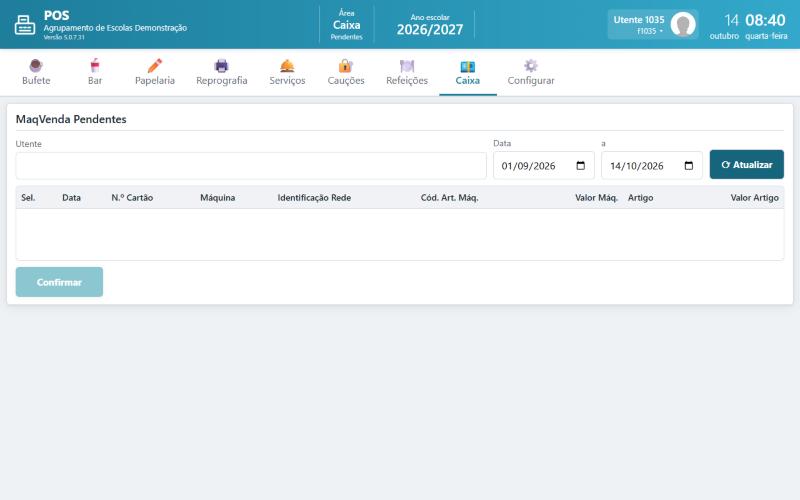Click the Ano escolar 2026/2027 selector

tap(430, 25)
